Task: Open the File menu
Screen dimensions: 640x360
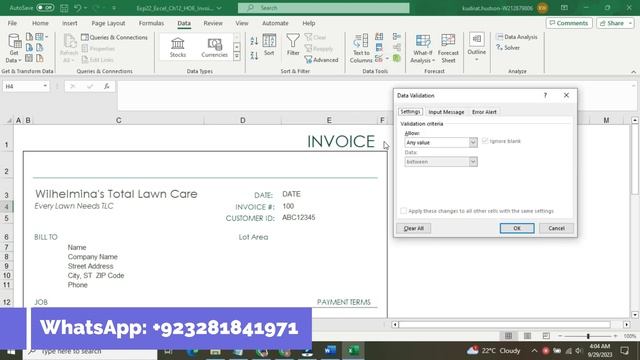Action: tap(12, 23)
